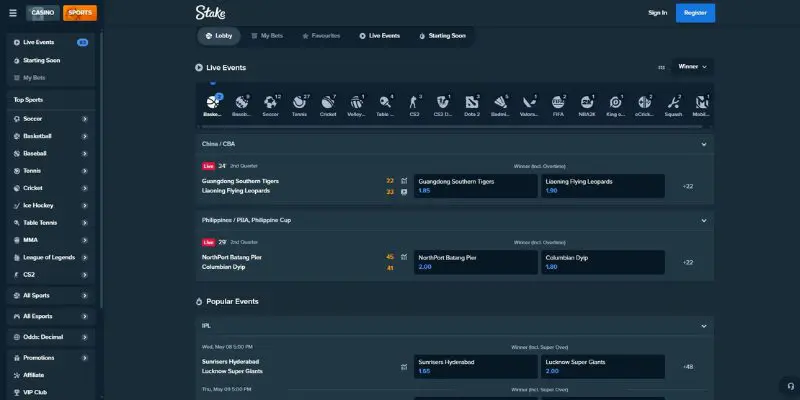
Task: Open the hamburger menu icon at top left
Action: [13, 13]
